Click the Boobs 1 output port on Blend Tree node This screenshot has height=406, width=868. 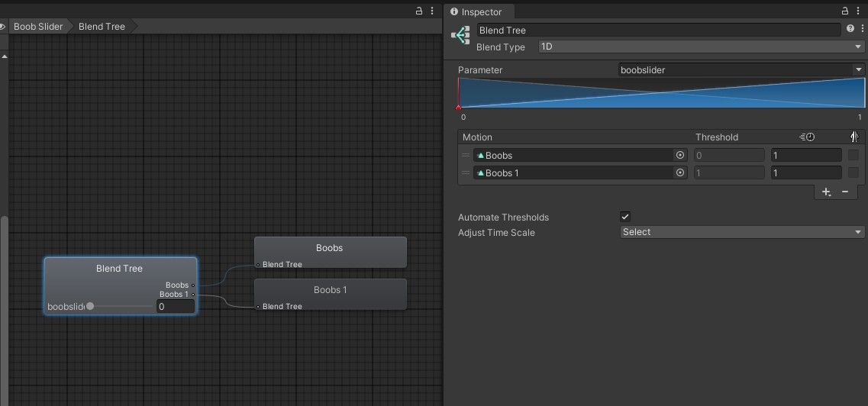(x=193, y=295)
